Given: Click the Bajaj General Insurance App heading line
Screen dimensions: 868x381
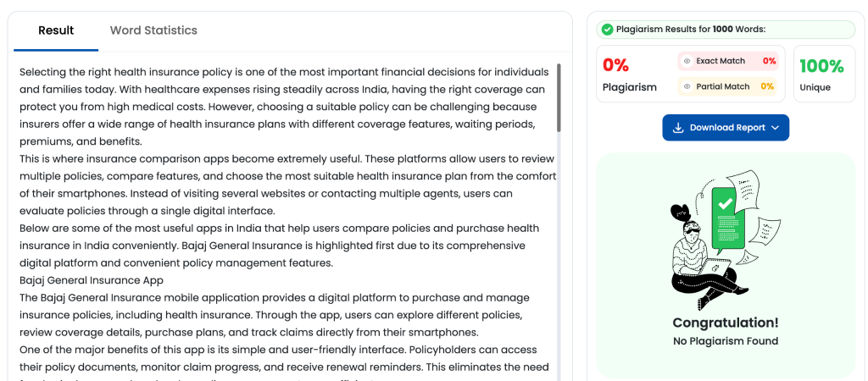Looking at the screenshot, I should [x=92, y=280].
